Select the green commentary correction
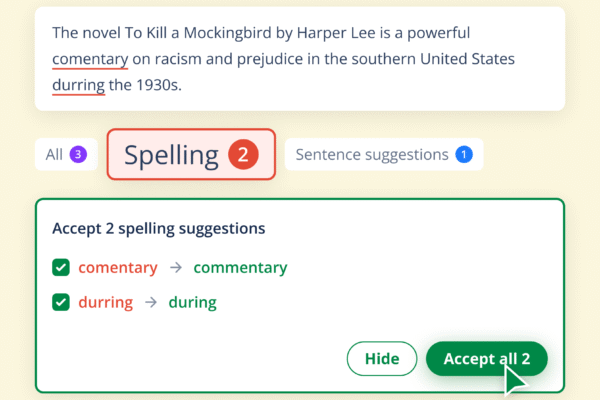 tap(240, 267)
